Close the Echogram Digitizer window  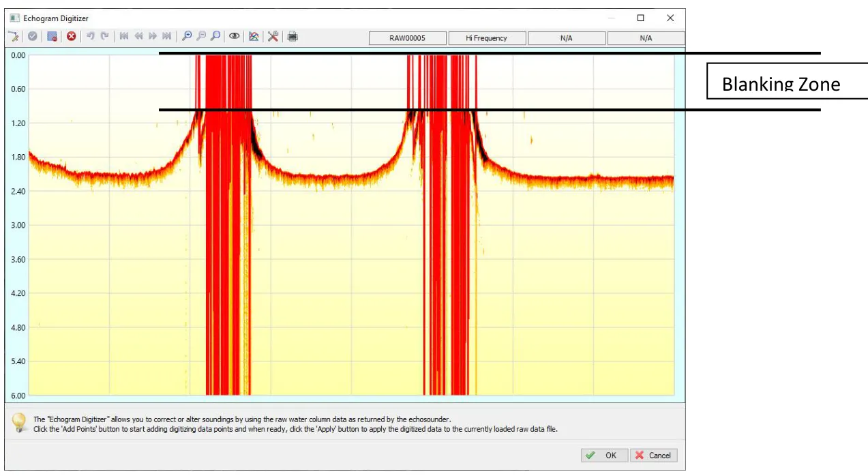670,18
